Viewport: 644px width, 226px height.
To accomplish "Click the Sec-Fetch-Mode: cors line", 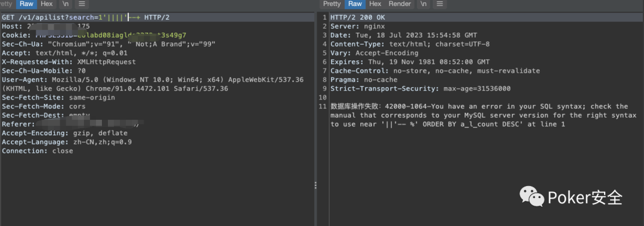I will tap(44, 106).
